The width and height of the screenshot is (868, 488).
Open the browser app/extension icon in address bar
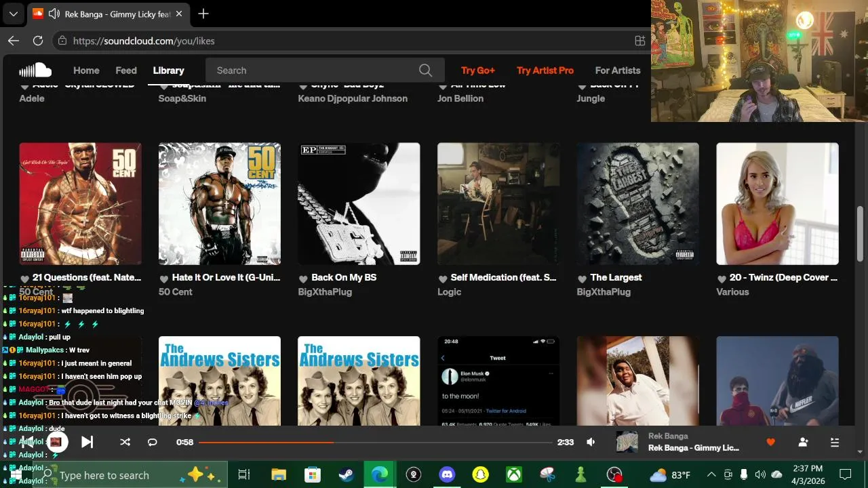tap(639, 41)
